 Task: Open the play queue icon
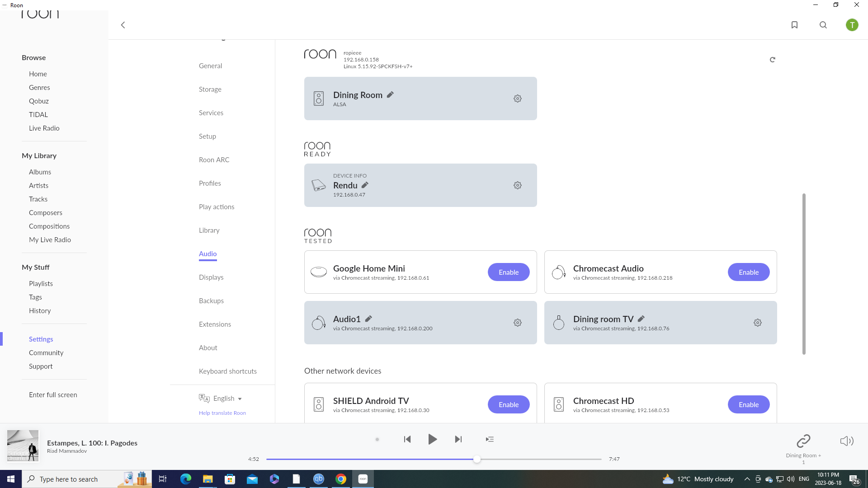coord(490,439)
